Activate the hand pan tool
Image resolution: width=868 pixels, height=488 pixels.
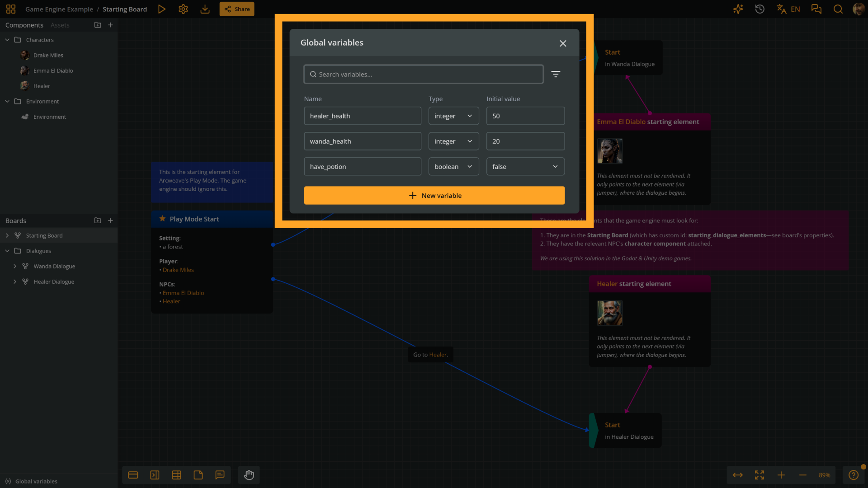(x=249, y=475)
